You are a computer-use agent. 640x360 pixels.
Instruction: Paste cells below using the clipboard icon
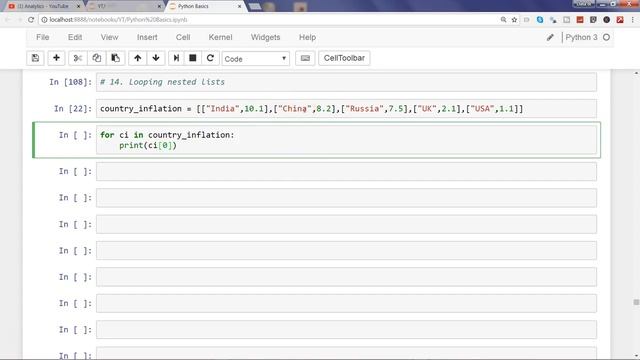116,58
